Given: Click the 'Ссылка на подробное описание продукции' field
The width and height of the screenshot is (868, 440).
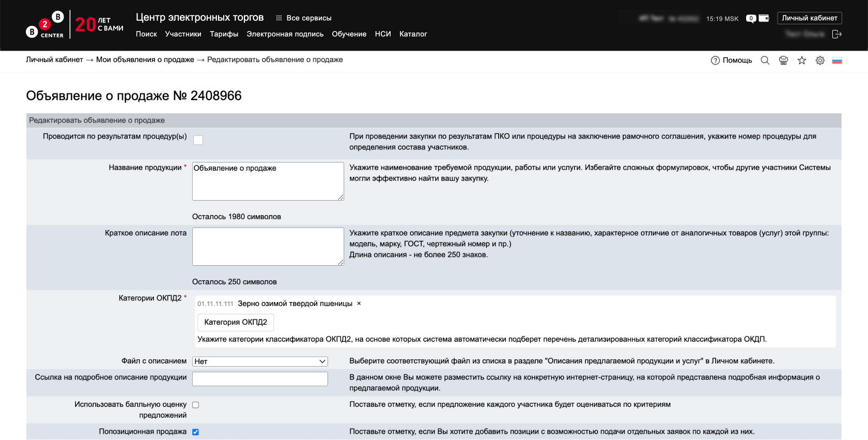Looking at the screenshot, I should tap(260, 379).
